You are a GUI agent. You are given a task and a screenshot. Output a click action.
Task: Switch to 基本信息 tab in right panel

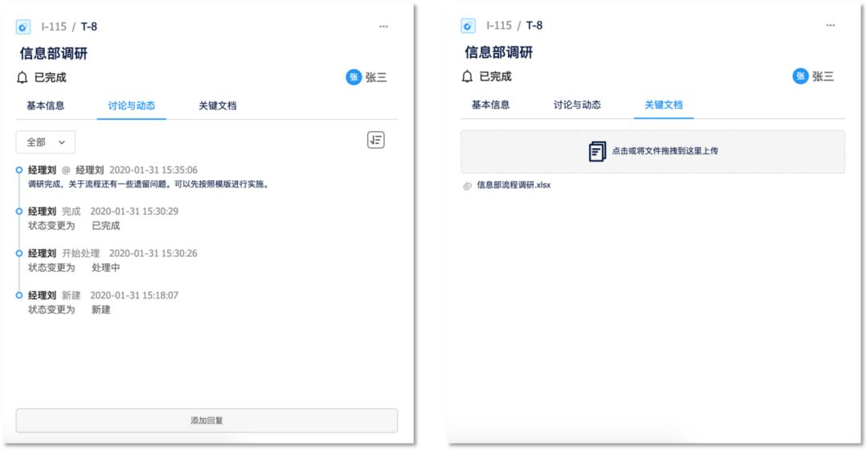490,104
